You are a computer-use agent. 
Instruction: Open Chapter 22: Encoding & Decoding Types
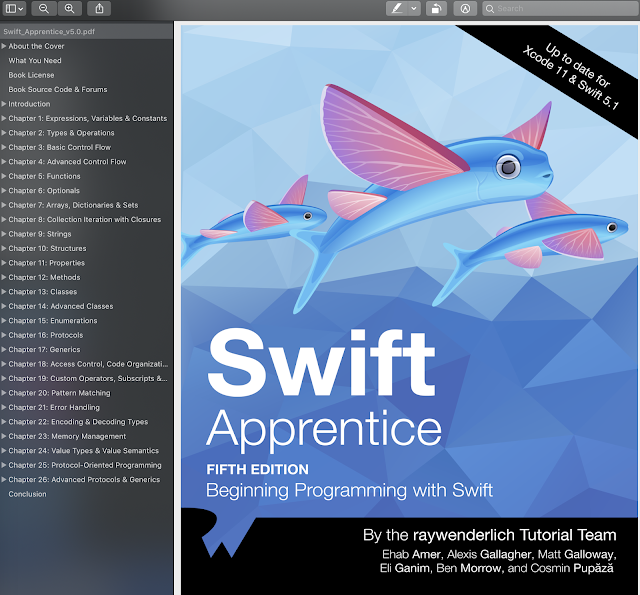pyautogui.click(x=78, y=422)
